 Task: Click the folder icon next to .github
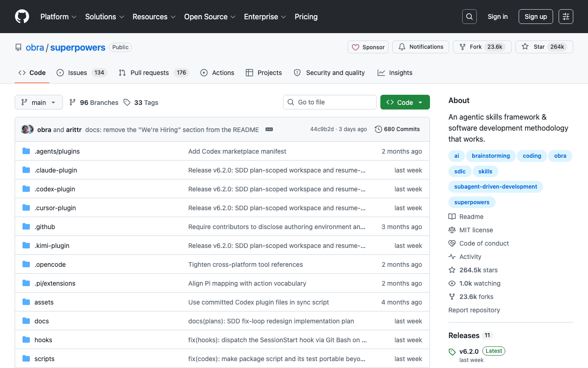click(x=26, y=227)
